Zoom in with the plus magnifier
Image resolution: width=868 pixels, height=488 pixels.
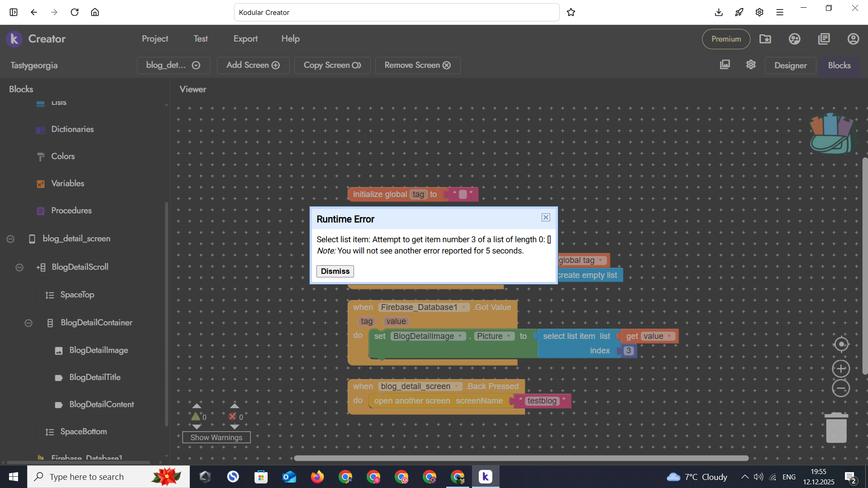841,369
